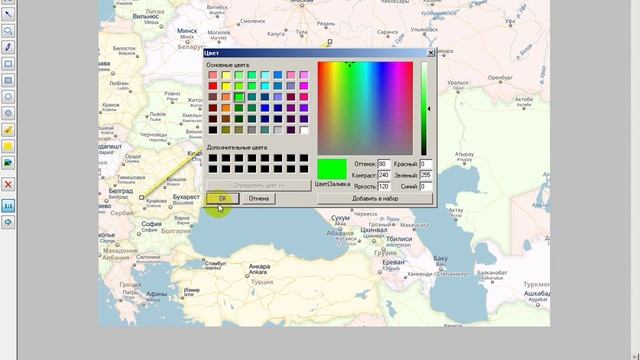
Task: Select the lasso ellipse selection tool
Action: (x=8, y=31)
